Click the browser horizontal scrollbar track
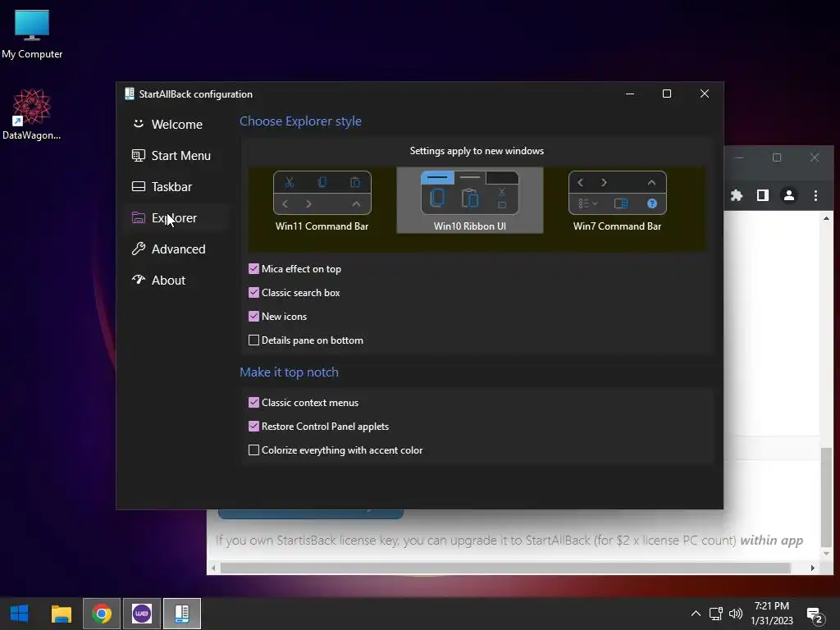Screen dimensions: 840x630 [x=505, y=568]
